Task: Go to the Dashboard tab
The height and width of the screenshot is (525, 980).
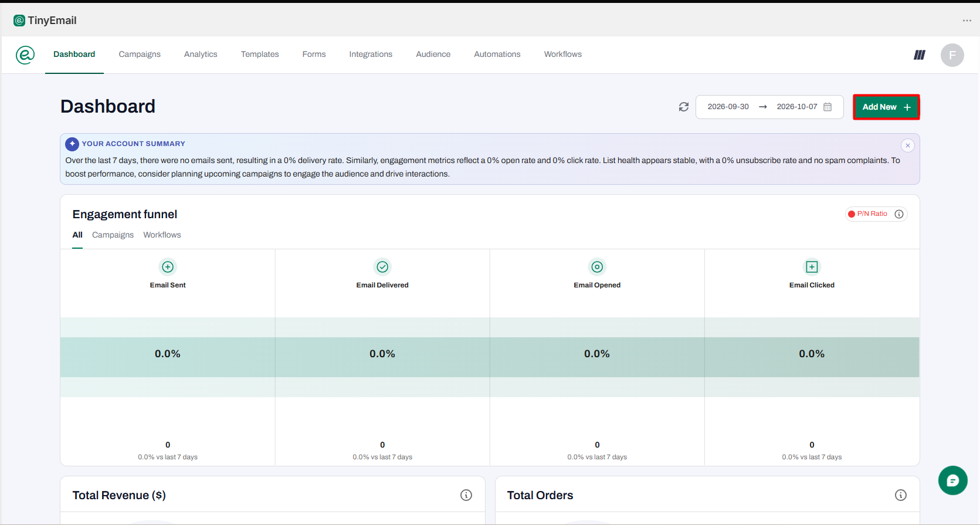Action: (x=74, y=55)
